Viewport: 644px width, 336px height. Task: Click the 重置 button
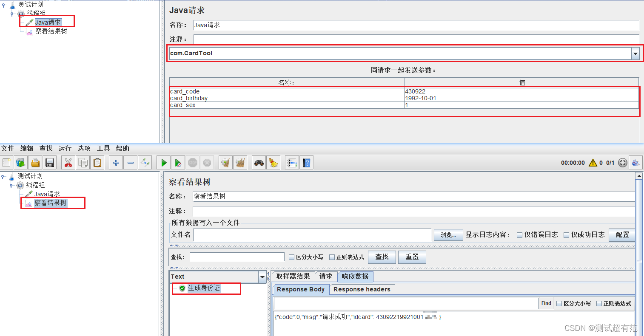pos(411,257)
